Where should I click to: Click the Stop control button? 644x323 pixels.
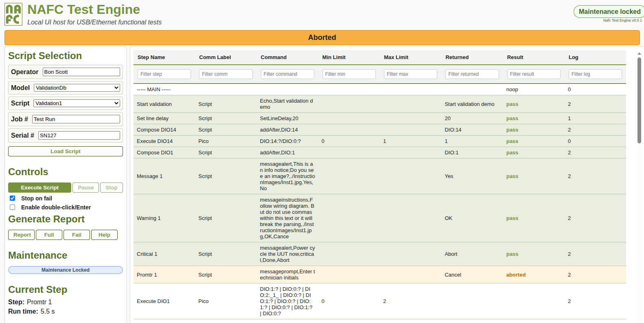[111, 188]
